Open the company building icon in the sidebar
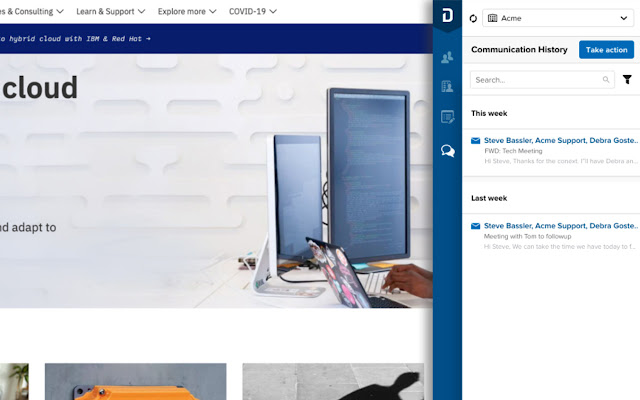The width and height of the screenshot is (640, 400). pos(447,86)
